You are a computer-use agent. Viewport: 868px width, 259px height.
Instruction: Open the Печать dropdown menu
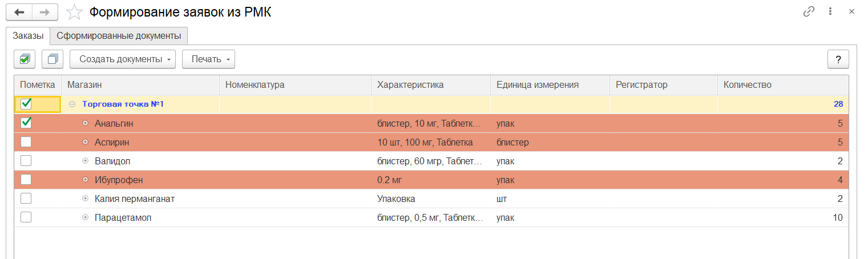208,59
